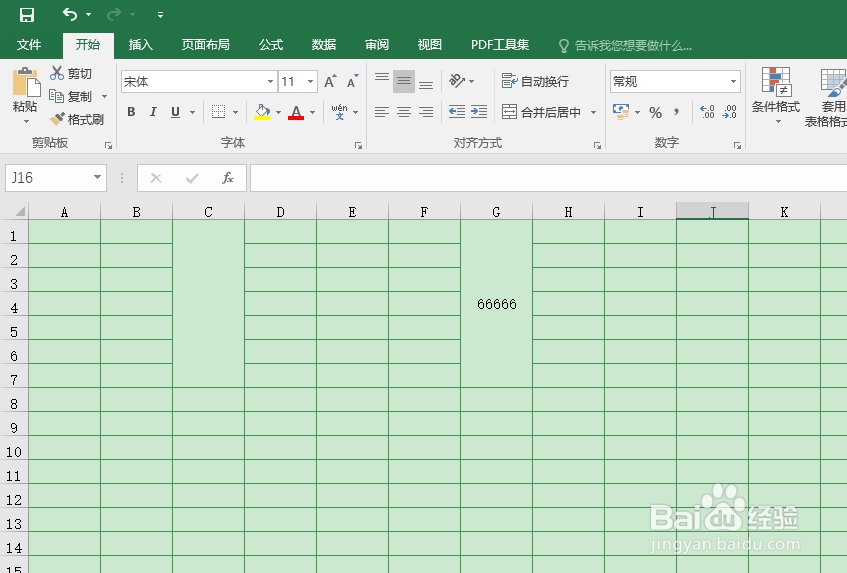Open the 文件 tab
Screen dimensions: 847x573
pyautogui.click(x=29, y=45)
